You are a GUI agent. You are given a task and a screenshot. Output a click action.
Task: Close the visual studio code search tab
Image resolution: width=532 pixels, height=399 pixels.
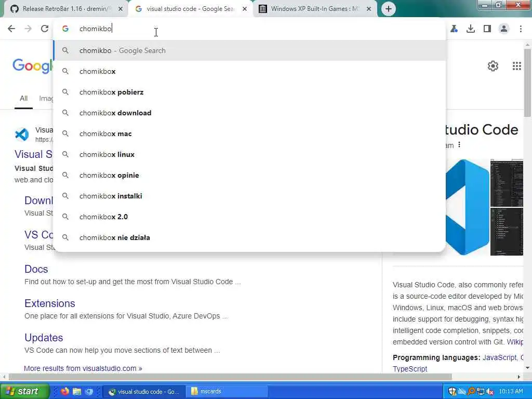(245, 9)
